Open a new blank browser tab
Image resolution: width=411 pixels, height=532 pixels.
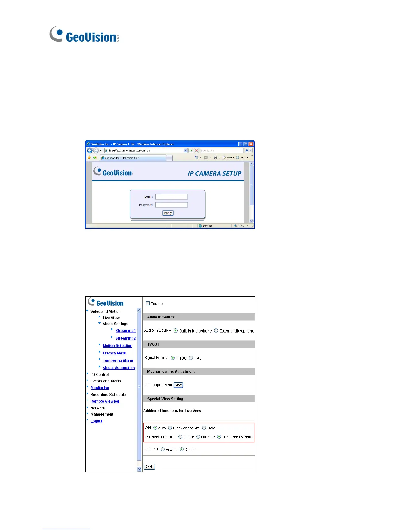(x=169, y=158)
